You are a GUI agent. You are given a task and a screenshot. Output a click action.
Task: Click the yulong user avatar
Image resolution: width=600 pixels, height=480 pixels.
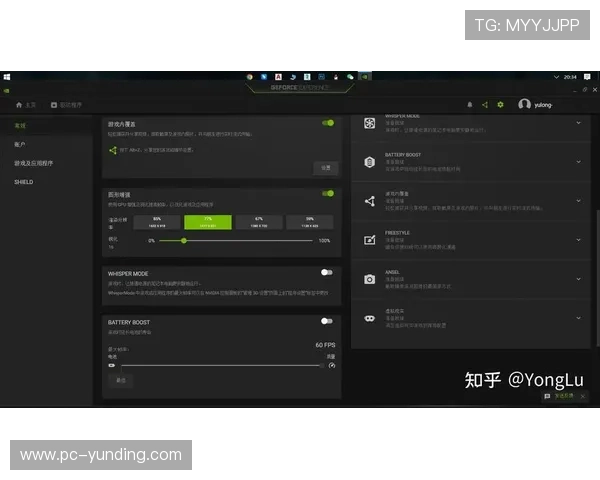(x=525, y=104)
